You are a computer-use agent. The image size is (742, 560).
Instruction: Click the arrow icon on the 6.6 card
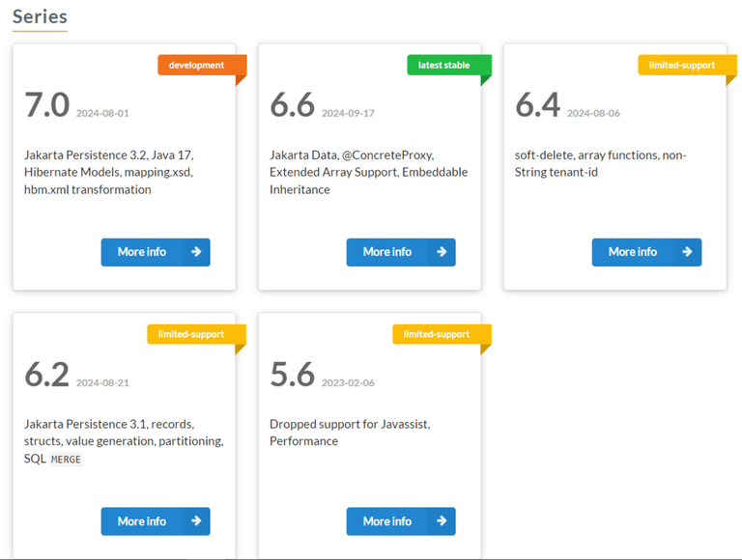coord(442,252)
